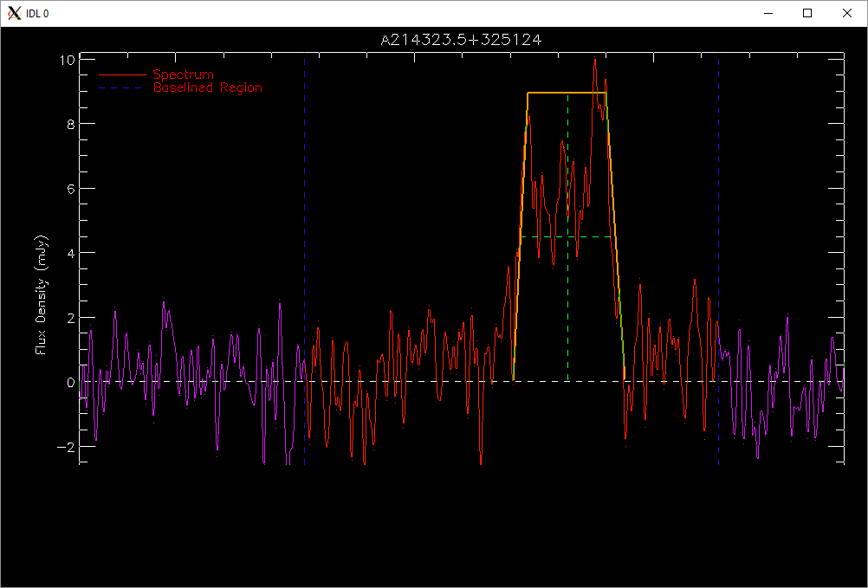Click the red Spectrum legend label
This screenshot has width=868, height=588.
point(184,74)
